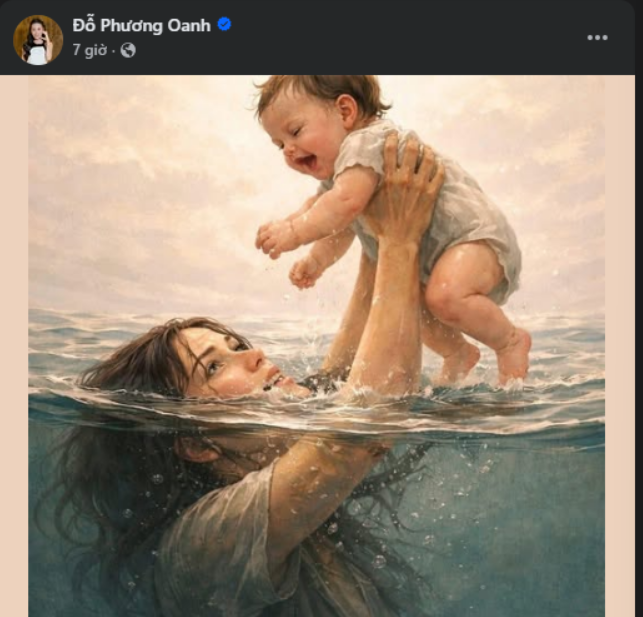This screenshot has width=643, height=617.
Task: Click the woman's face at the waterline
Action: tap(229, 360)
